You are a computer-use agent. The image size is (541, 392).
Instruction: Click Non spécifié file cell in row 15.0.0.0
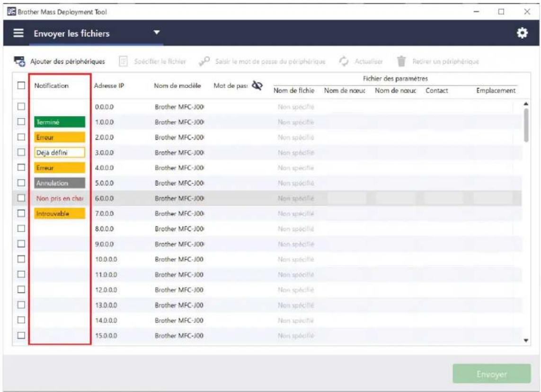coord(296,335)
